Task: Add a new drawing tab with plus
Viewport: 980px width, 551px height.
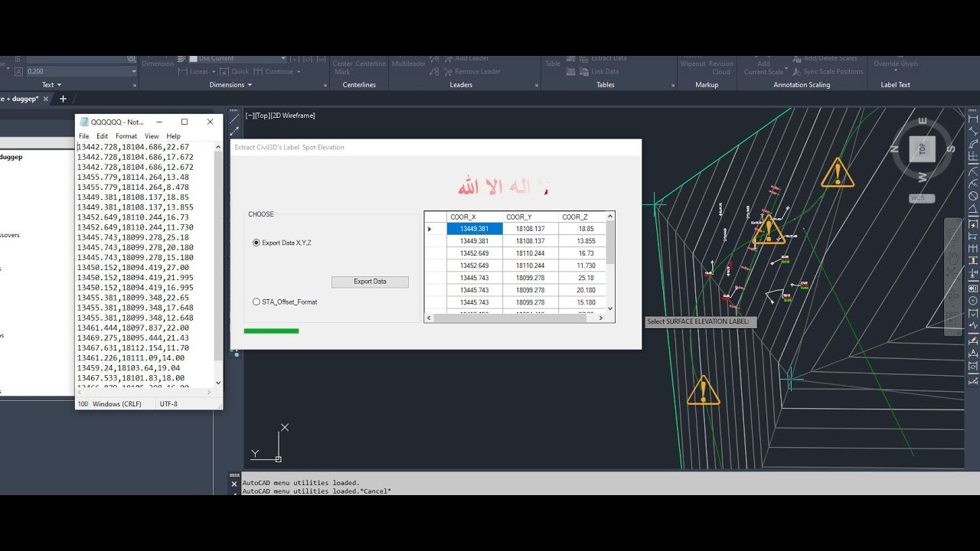Action: pos(63,99)
